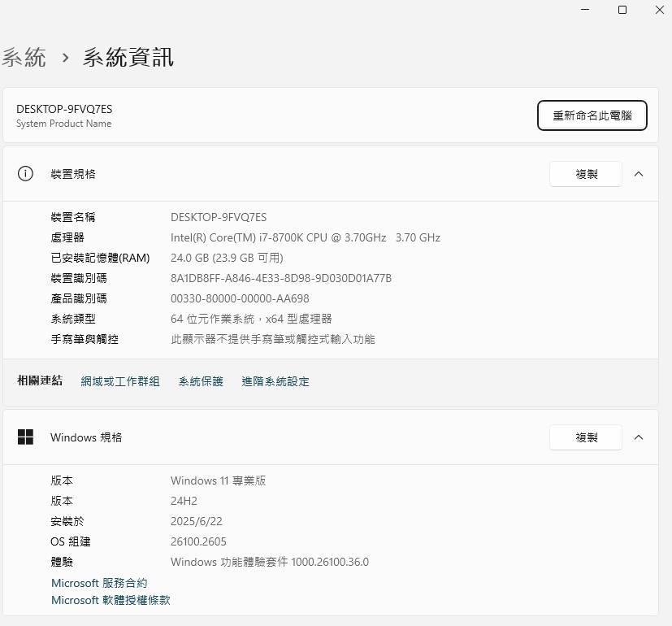This screenshot has width=672, height=626.
Task: Click the 系統類型 label
Action: point(73,319)
